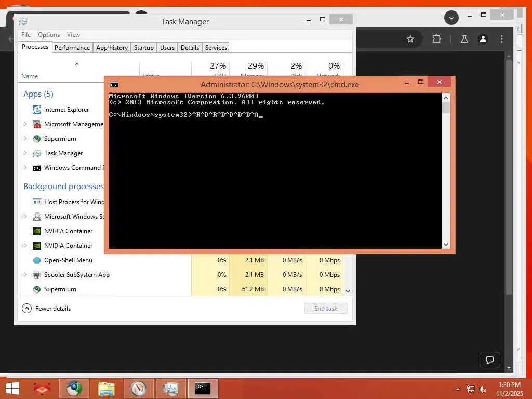Select Open-Shell Menu icon
This screenshot has width=532, height=399.
(37, 260)
